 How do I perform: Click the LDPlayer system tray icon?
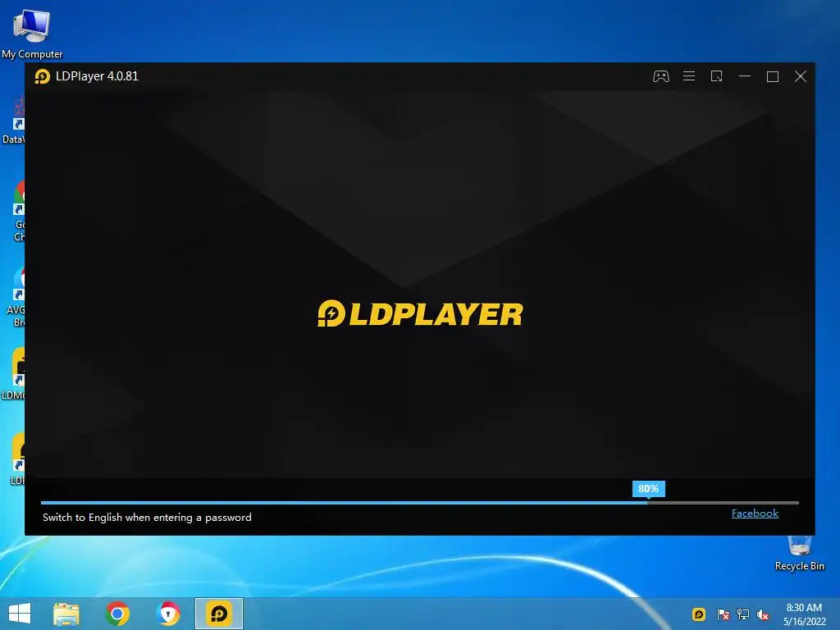699,614
